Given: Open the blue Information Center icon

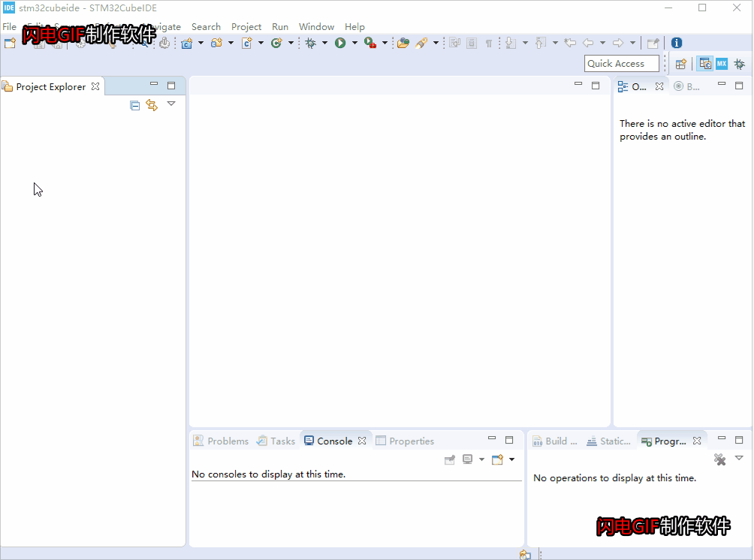Looking at the screenshot, I should [x=677, y=44].
